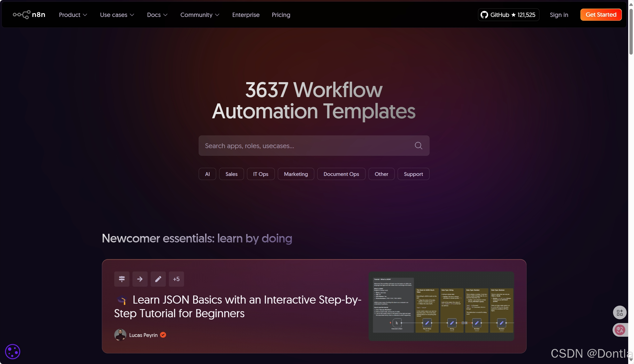Click the arrow node icon on the card
This screenshot has width=634, height=364.
pyautogui.click(x=140, y=279)
